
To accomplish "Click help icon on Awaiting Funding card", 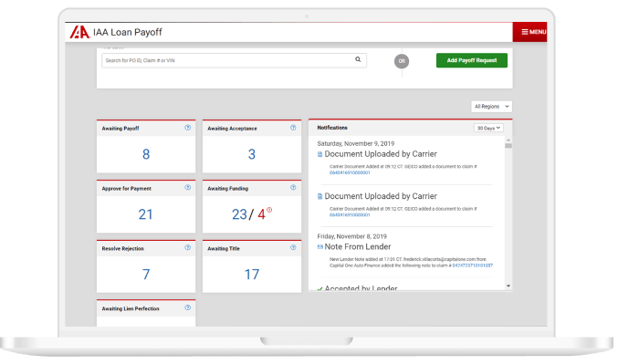I will [x=293, y=188].
